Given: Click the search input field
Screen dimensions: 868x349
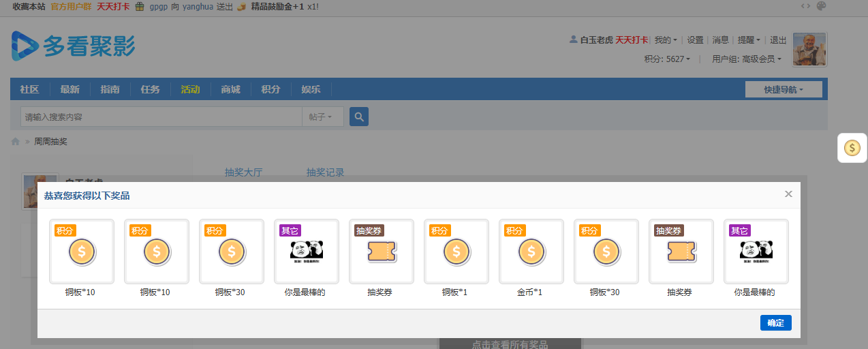Looking at the screenshot, I should tap(161, 117).
